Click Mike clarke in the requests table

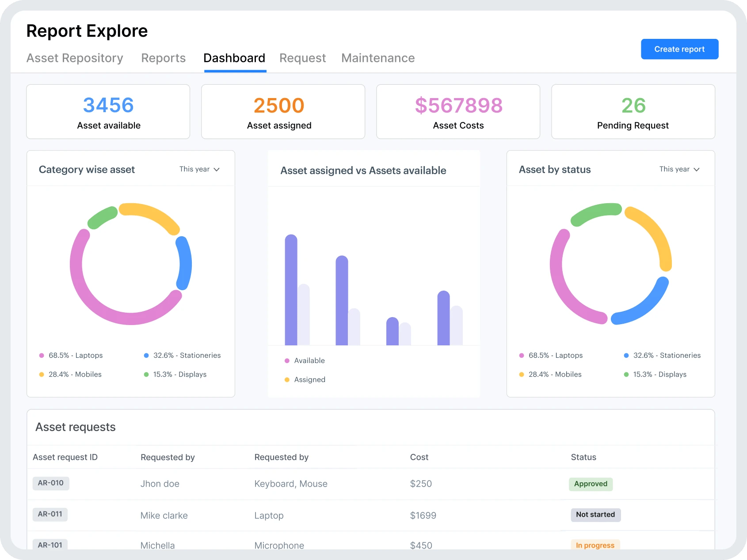(x=164, y=516)
